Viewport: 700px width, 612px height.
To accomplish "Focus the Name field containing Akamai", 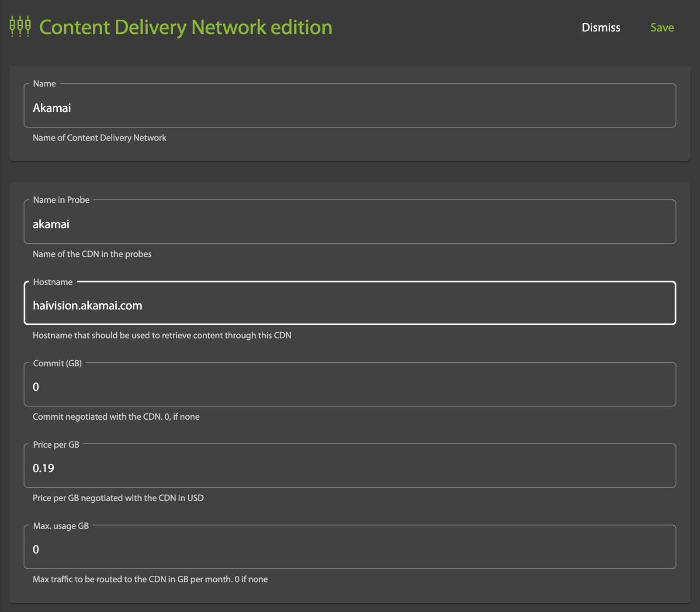I will coord(350,108).
